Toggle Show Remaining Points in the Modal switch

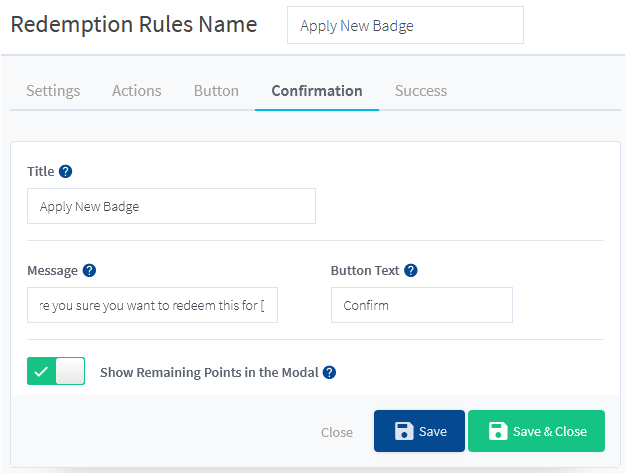(56, 371)
